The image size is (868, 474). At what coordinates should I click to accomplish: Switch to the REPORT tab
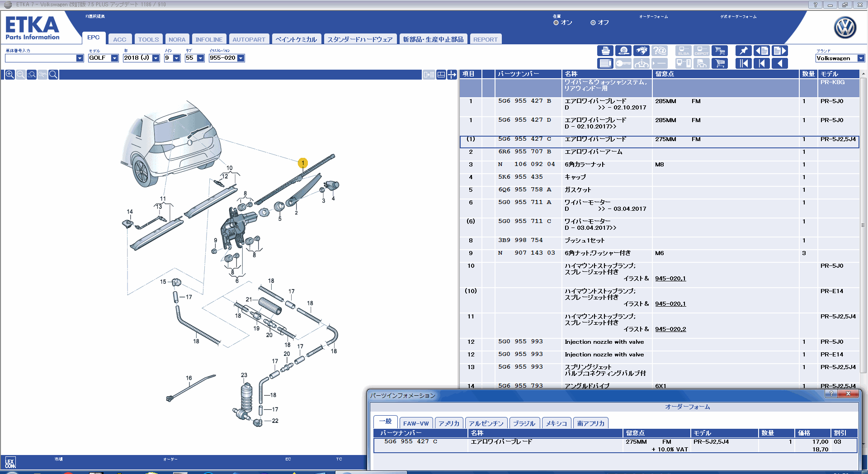(x=486, y=39)
